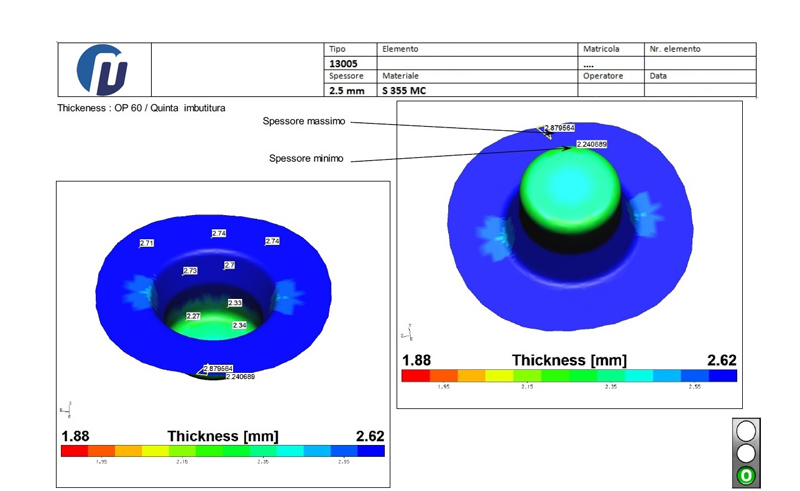Pick the 2.34 thickness label on the cup bottom
Viewport: 800px width, 491px height.
[x=239, y=325]
